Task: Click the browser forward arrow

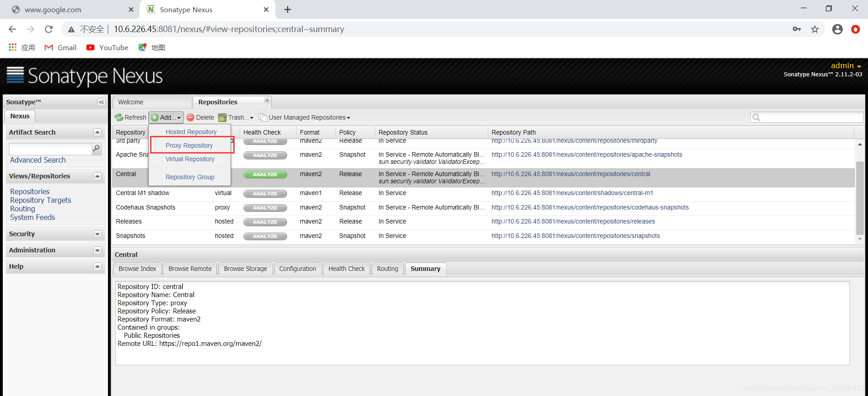Action: pyautogui.click(x=30, y=29)
